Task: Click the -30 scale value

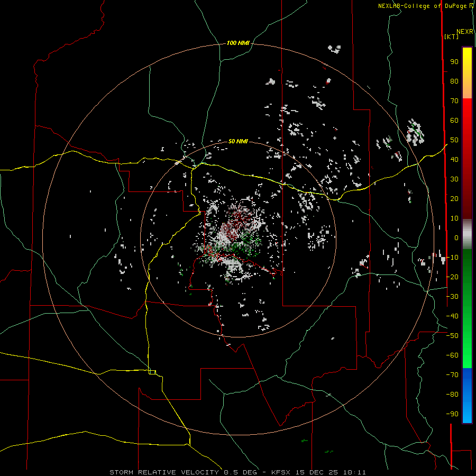Action: tap(452, 297)
